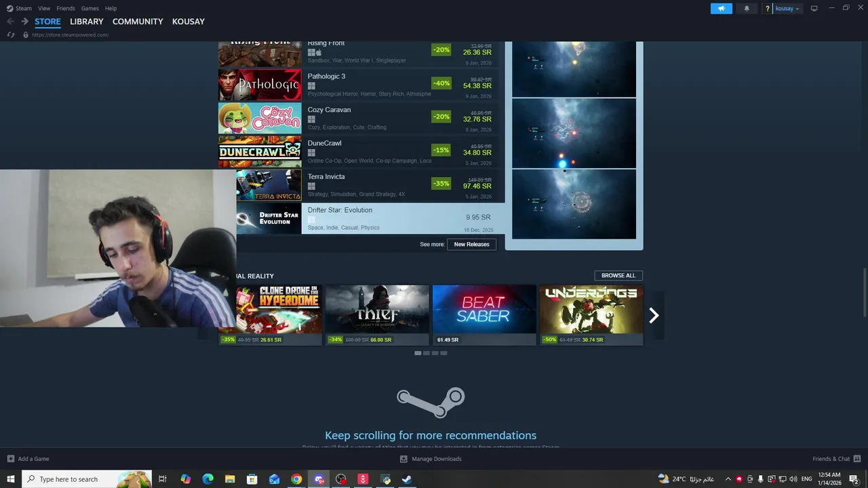
Task: Click the BROWSE ALL button
Action: click(618, 275)
